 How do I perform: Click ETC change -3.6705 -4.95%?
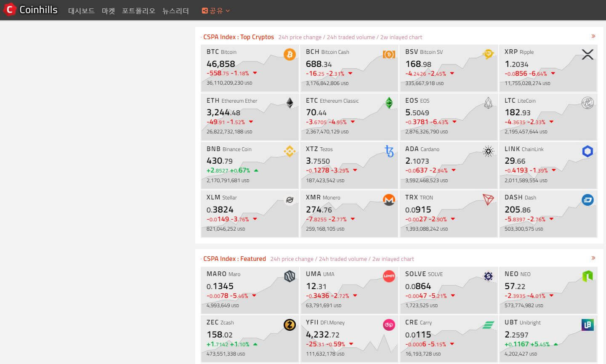click(x=330, y=122)
